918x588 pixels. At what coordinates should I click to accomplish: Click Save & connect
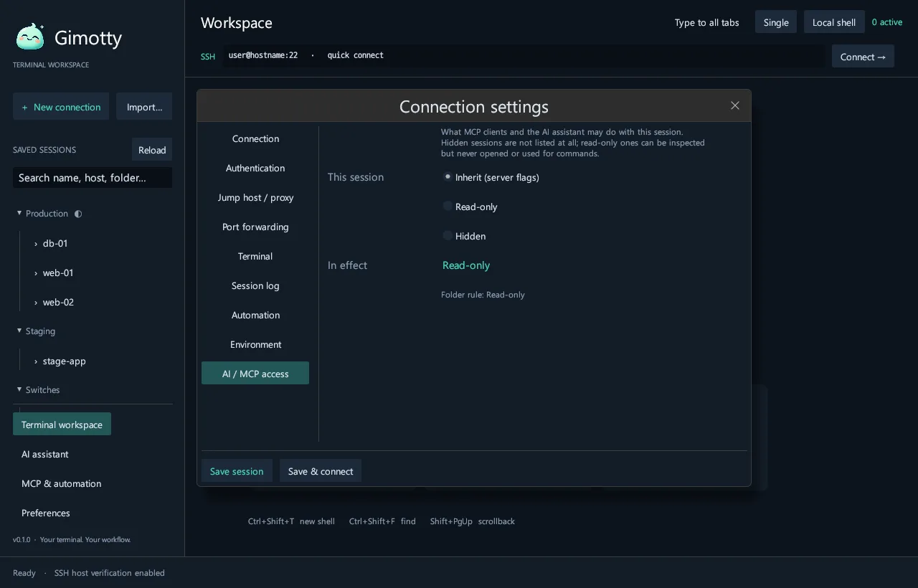tap(321, 471)
